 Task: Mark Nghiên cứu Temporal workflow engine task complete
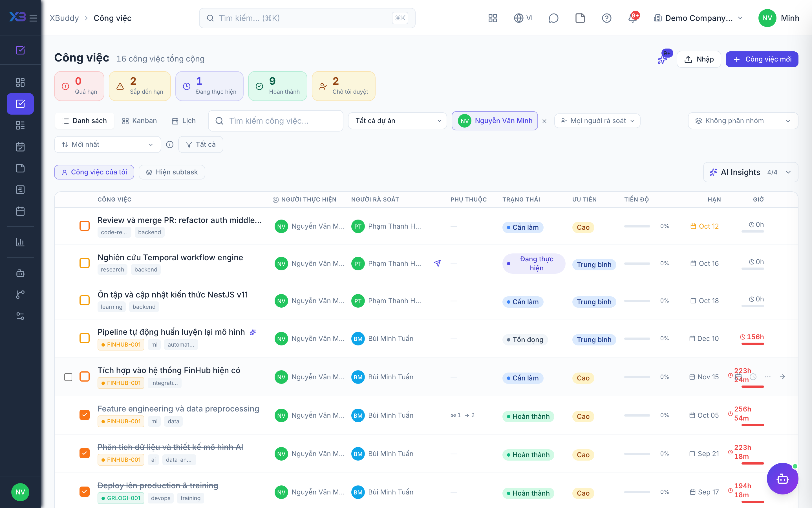click(85, 263)
